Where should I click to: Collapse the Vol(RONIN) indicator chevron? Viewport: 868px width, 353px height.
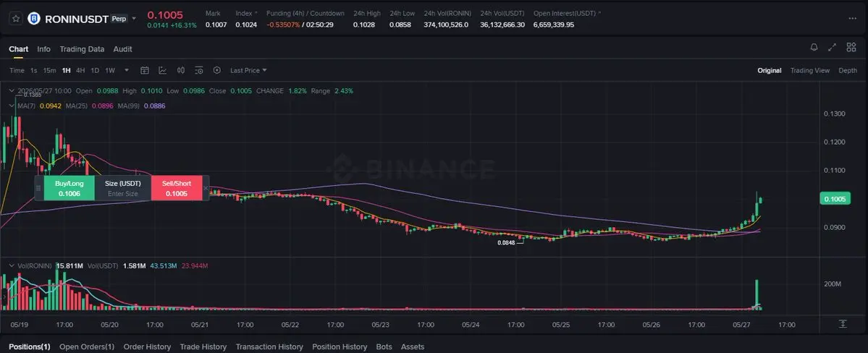12,266
